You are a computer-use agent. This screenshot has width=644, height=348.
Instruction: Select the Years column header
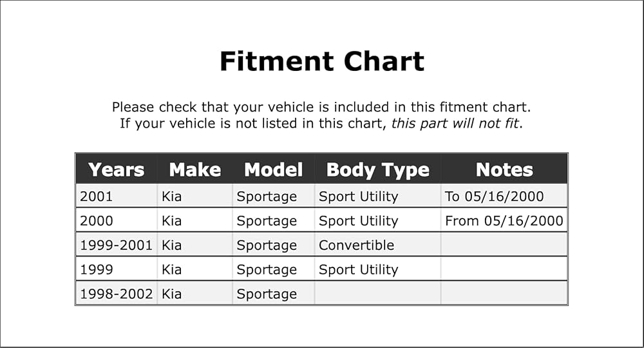coord(116,169)
